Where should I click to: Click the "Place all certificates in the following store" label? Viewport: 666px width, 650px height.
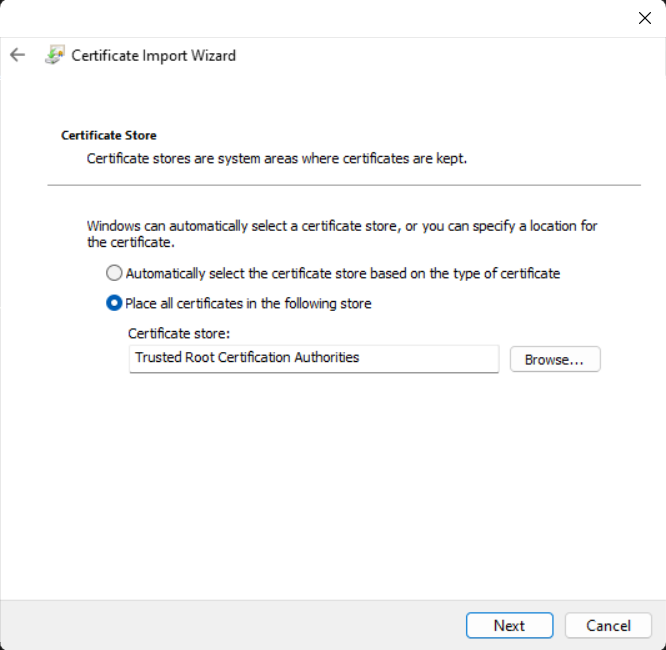tap(248, 303)
